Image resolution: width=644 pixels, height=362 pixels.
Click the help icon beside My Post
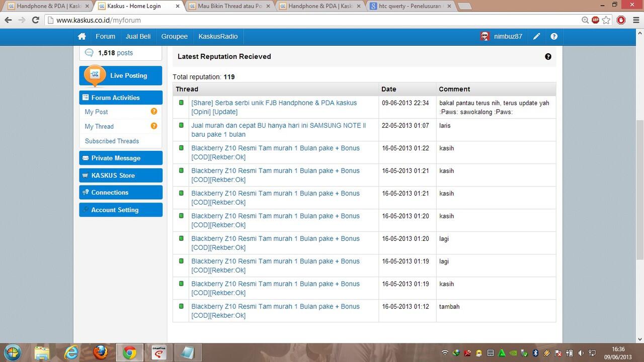154,111
